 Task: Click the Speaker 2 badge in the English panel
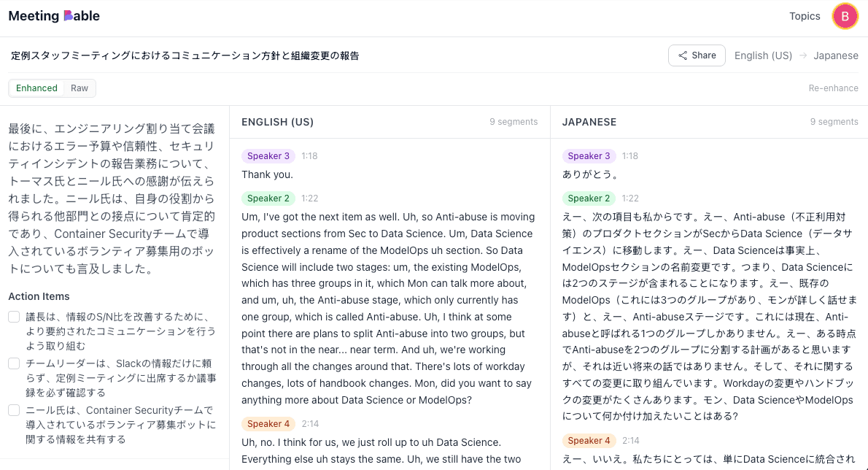268,198
